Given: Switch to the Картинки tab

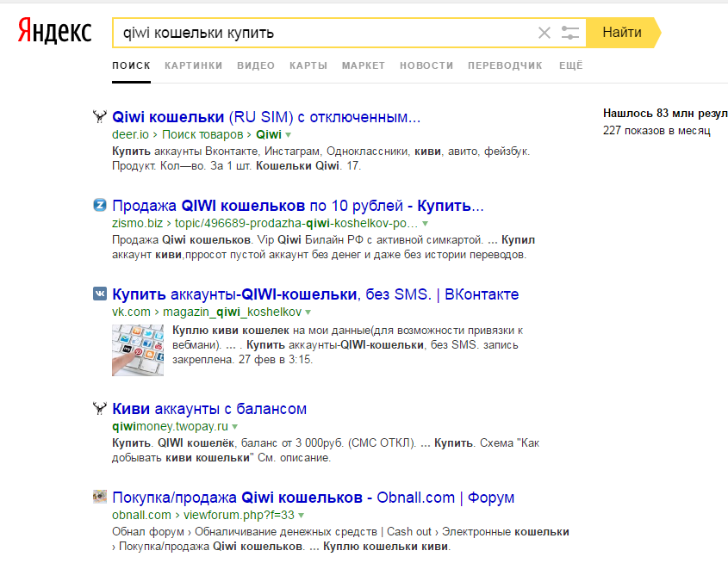Looking at the screenshot, I should click(x=194, y=65).
